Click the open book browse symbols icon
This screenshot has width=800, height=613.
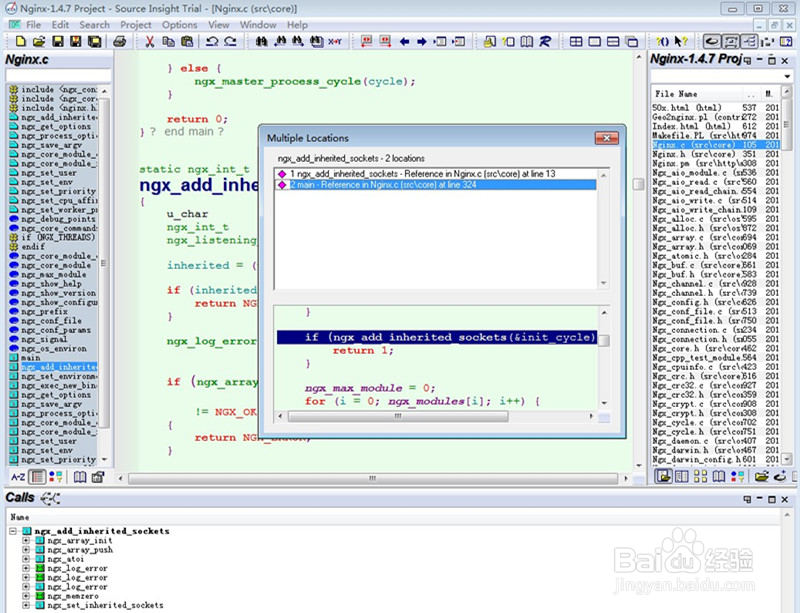pos(527,41)
